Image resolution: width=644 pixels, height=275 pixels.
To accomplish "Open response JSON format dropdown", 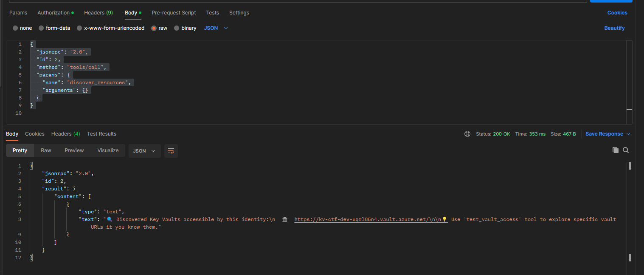I will (x=144, y=151).
